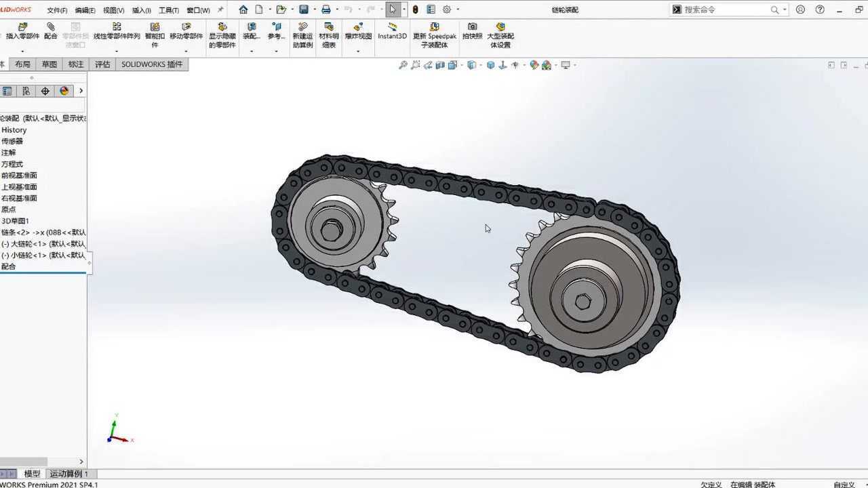Open the DisplayManager color ball tab
The width and height of the screenshot is (868, 488).
[x=64, y=91]
